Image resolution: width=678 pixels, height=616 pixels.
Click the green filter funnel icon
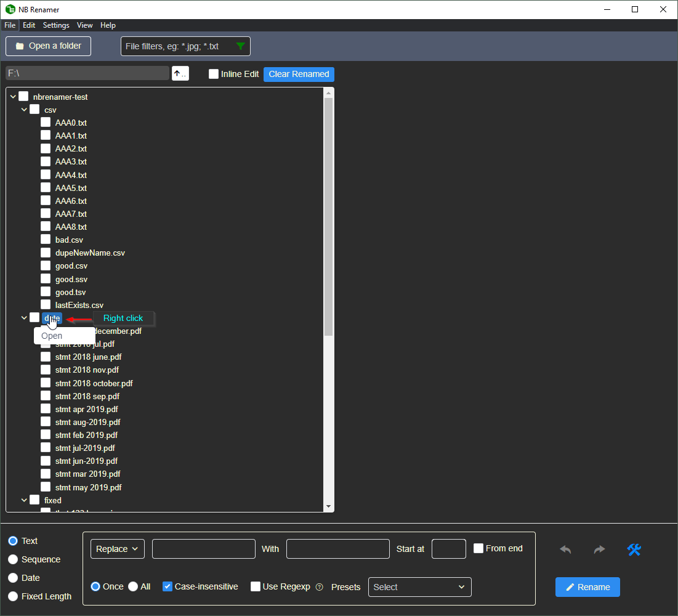pyautogui.click(x=241, y=46)
